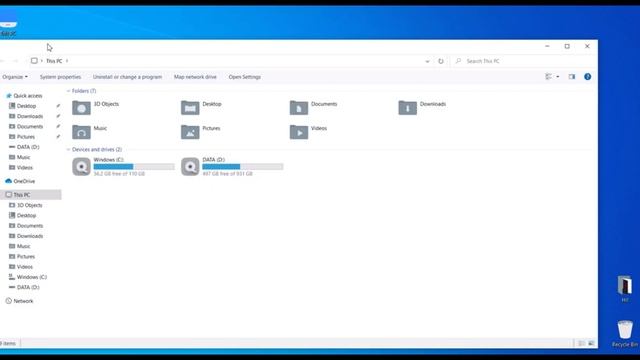Open the Documents folder icon in Folders
640x360 pixels.
pos(299,108)
